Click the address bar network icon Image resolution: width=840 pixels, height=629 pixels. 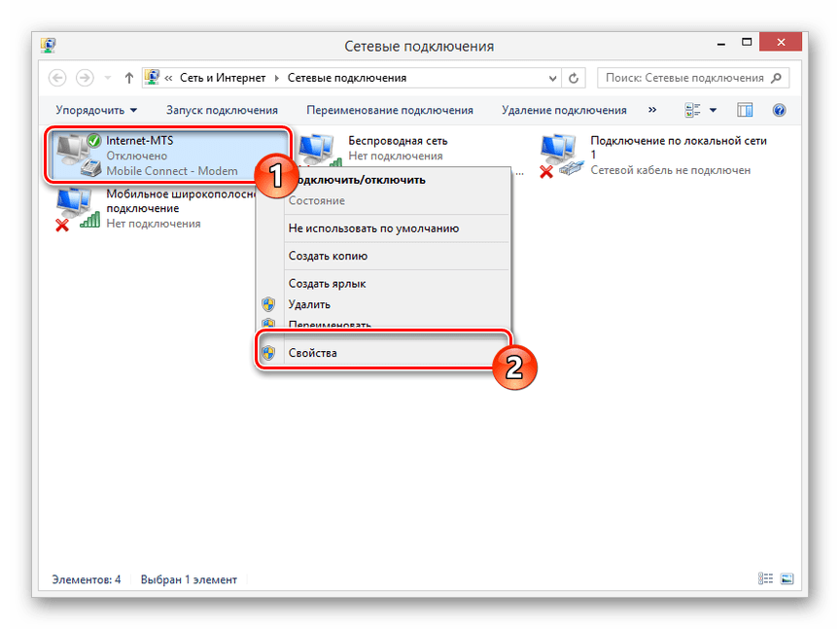tap(152, 78)
